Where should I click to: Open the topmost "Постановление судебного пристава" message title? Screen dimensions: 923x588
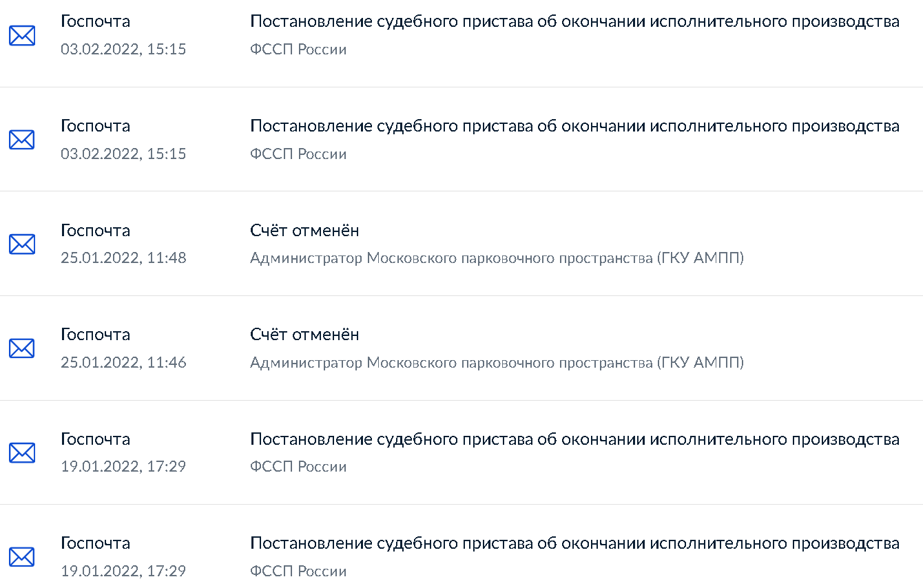(575, 22)
